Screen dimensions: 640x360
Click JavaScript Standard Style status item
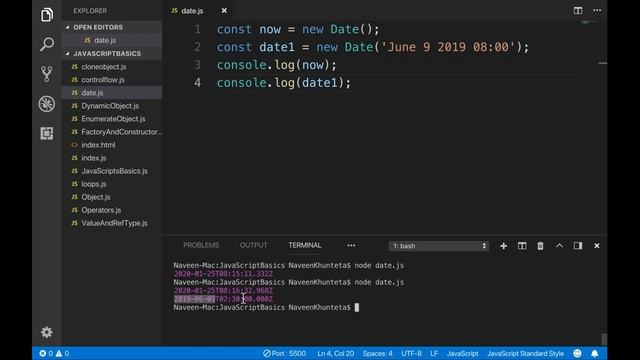(525, 353)
